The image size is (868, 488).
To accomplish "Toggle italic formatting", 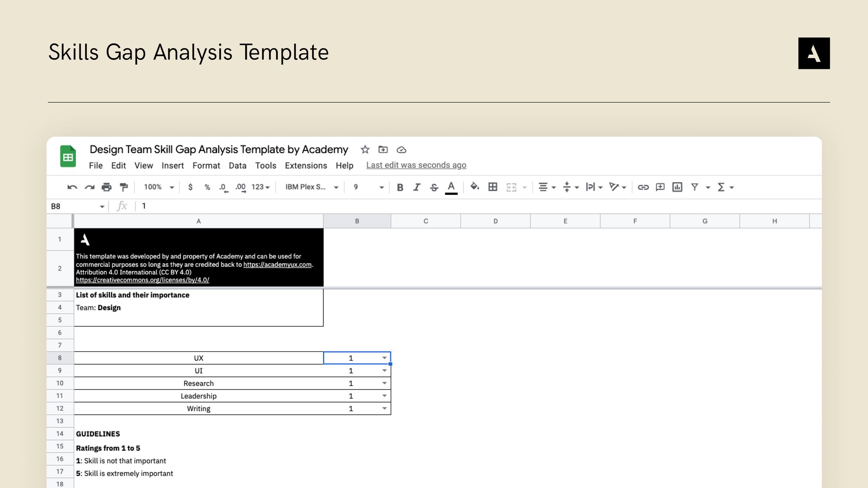I will pos(417,187).
